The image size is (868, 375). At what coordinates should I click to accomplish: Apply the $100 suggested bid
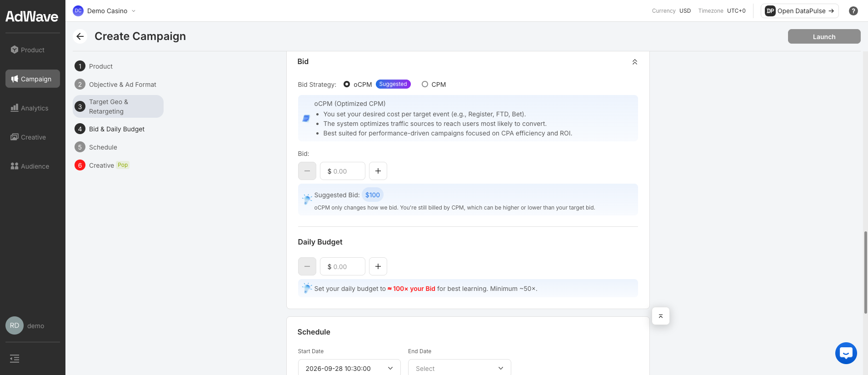(372, 195)
